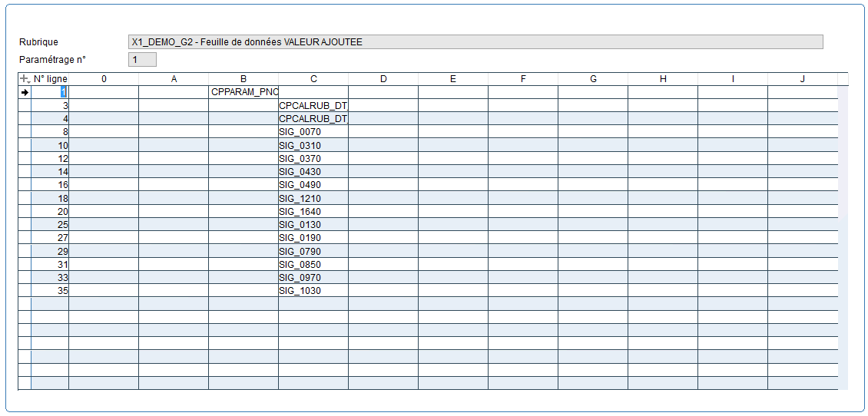
Task: Click the Rubrique field X1_DEMO_G2
Action: pos(475,42)
